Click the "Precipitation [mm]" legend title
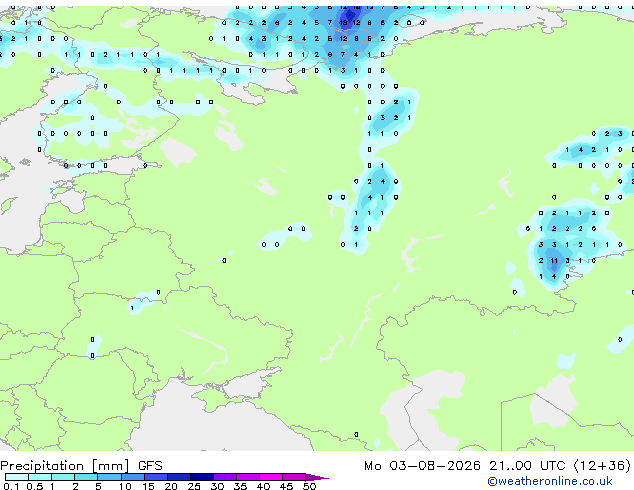This screenshot has width=634, height=490. click(x=65, y=466)
